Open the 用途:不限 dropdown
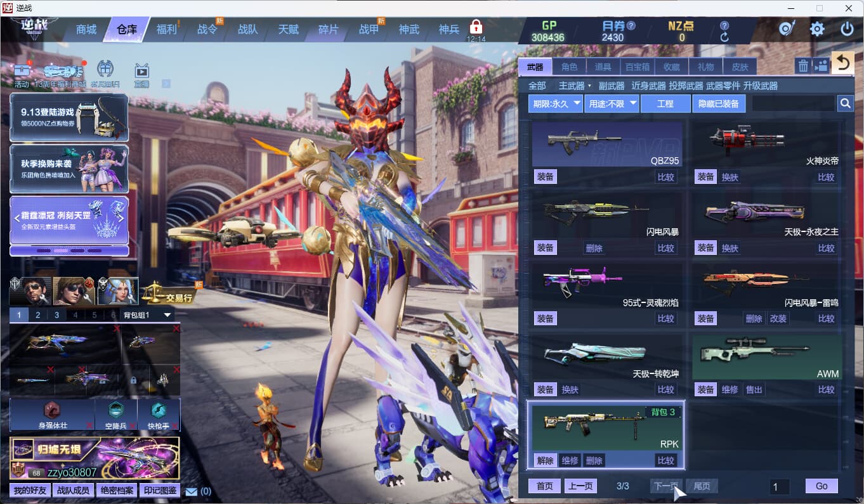 611,103
